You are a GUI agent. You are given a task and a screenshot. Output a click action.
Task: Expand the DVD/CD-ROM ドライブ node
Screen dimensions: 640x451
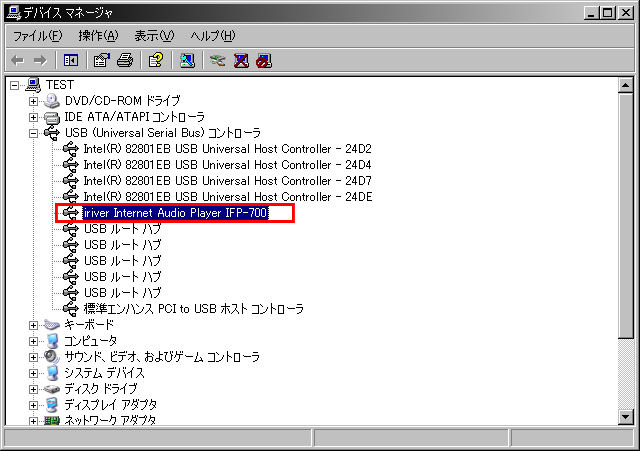click(x=33, y=101)
